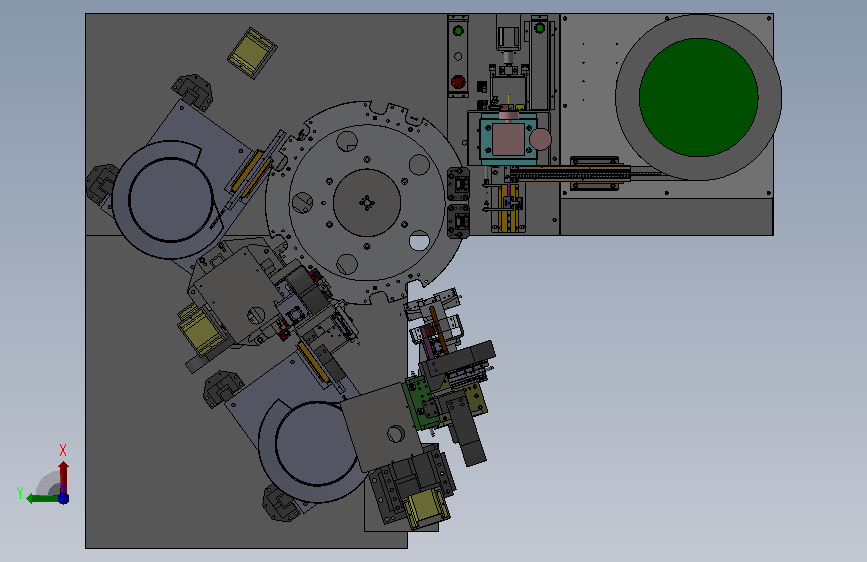Select the pink round cap next to the teal frame
Viewport: 867px width, 562px height.
(x=540, y=139)
